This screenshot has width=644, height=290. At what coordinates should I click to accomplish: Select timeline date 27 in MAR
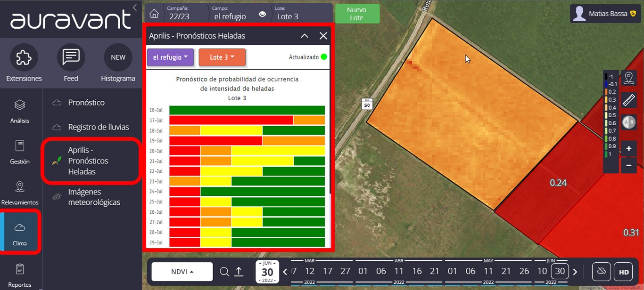[x=346, y=271]
